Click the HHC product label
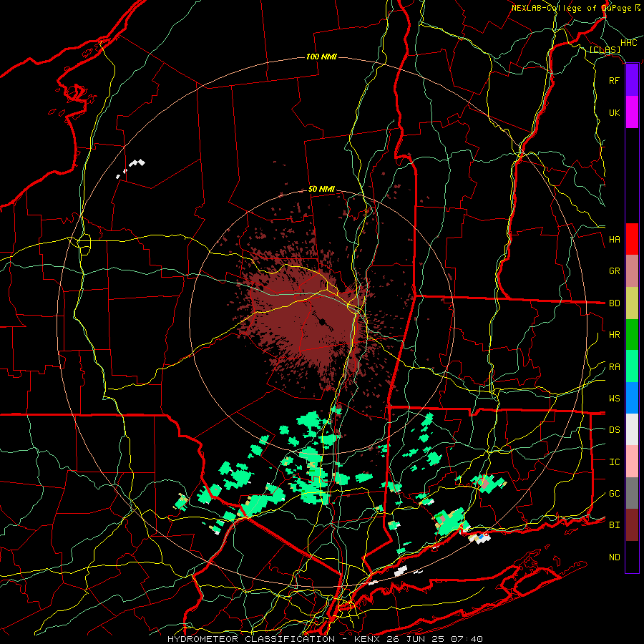This screenshot has height=644, width=644. coord(629,43)
